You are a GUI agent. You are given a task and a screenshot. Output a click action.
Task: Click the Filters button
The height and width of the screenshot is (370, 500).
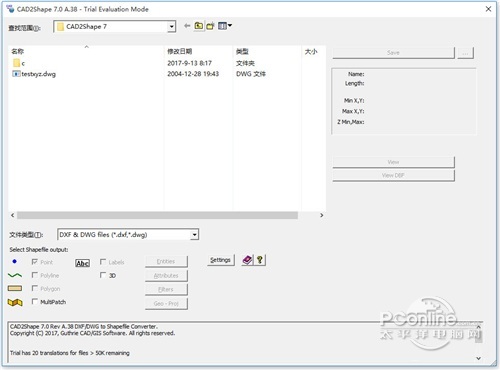pyautogui.click(x=166, y=289)
